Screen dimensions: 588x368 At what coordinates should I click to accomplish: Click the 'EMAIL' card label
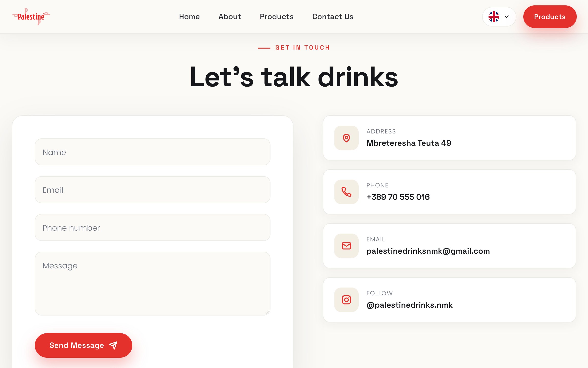376,239
